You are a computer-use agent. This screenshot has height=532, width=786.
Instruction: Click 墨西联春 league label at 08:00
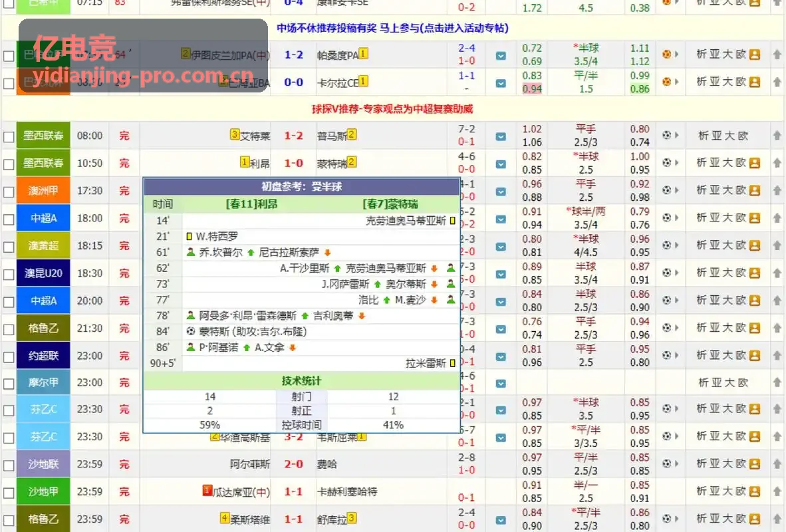43,136
